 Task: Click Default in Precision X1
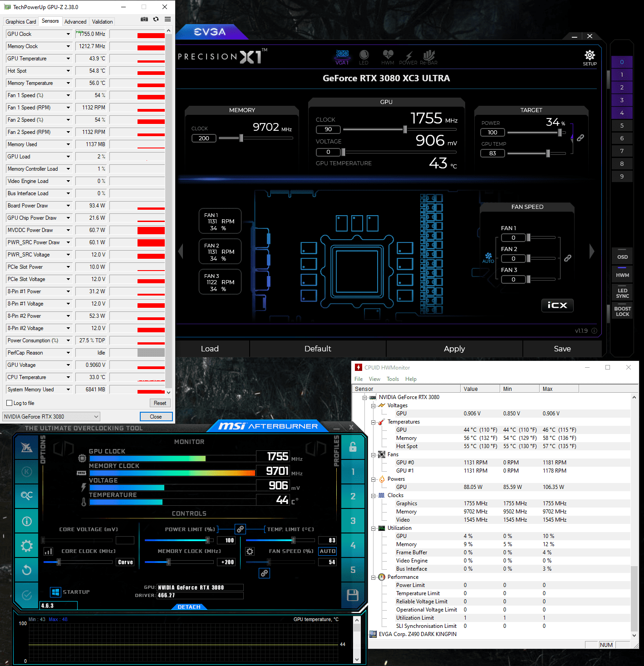point(318,349)
